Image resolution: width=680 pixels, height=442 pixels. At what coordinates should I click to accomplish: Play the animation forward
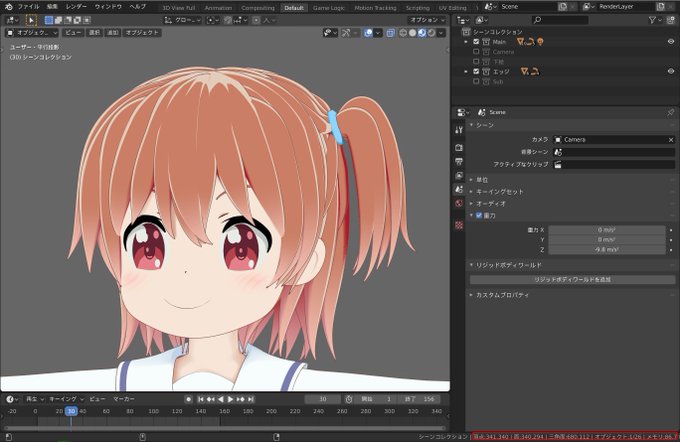coord(230,399)
